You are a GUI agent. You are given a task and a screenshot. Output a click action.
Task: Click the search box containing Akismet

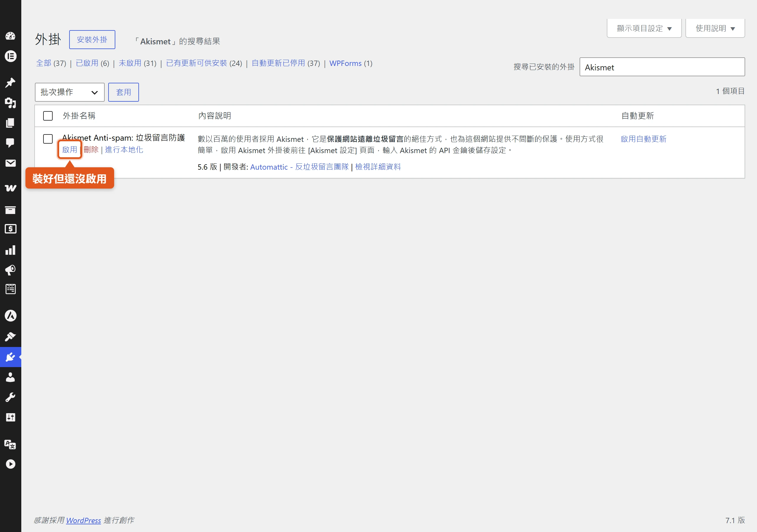tap(662, 67)
